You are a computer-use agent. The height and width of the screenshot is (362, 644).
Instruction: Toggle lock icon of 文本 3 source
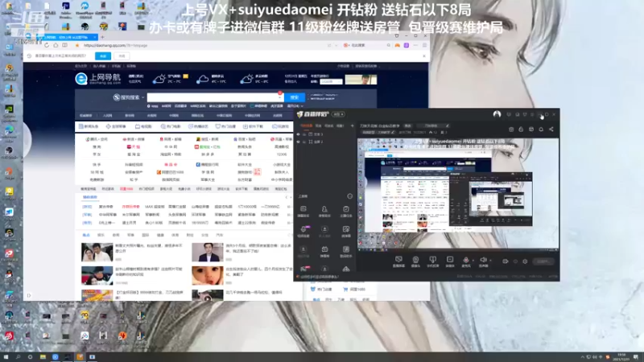(x=304, y=134)
